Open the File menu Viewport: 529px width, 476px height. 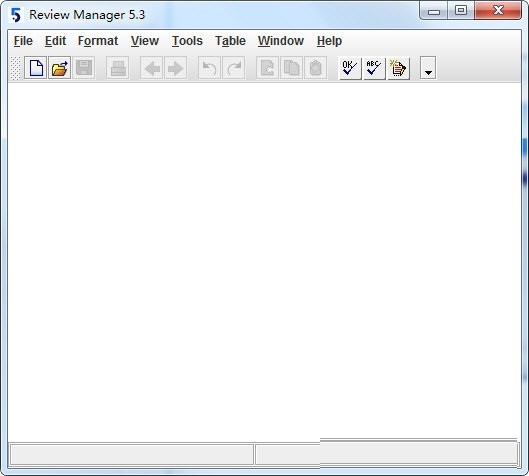[23, 41]
